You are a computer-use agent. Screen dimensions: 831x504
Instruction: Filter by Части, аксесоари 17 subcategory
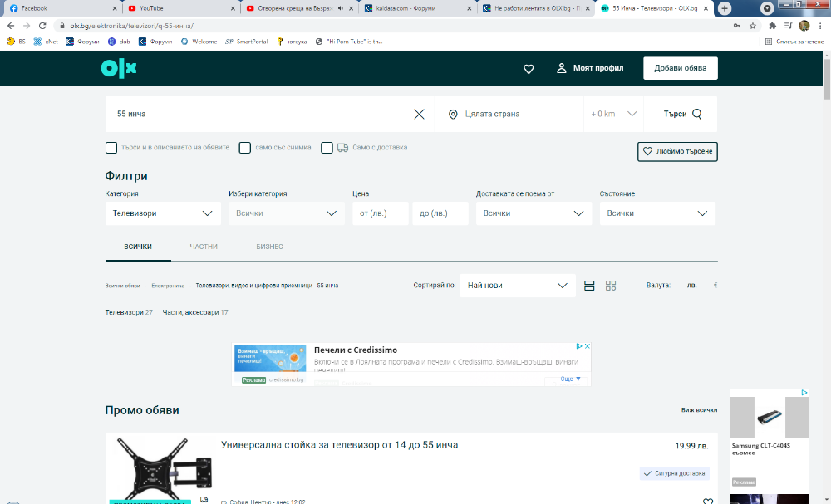[x=195, y=312]
